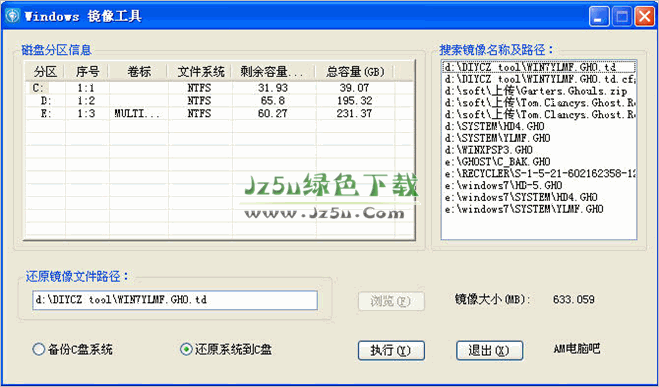Select e:\windows7\HD-5.GHO in the list
The image size is (659, 387).
(x=539, y=185)
